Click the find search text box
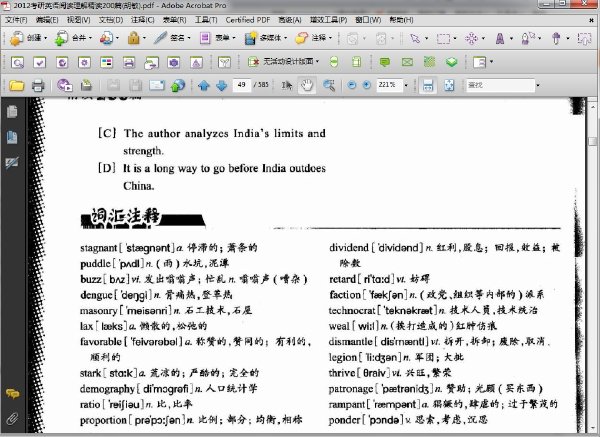 tap(500, 85)
